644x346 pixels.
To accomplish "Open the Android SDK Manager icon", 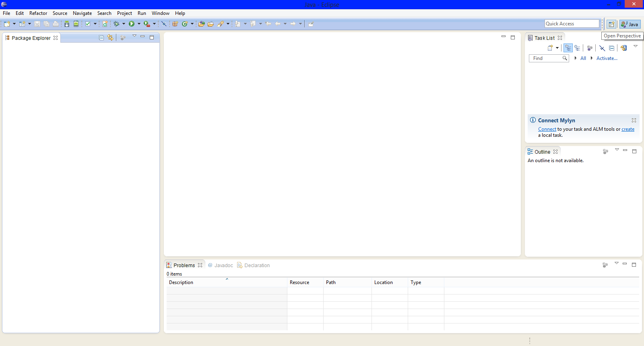I will point(67,24).
